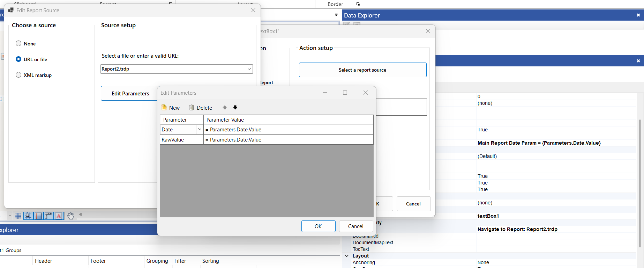Select the hand pan tool
644x268 pixels.
click(x=71, y=216)
